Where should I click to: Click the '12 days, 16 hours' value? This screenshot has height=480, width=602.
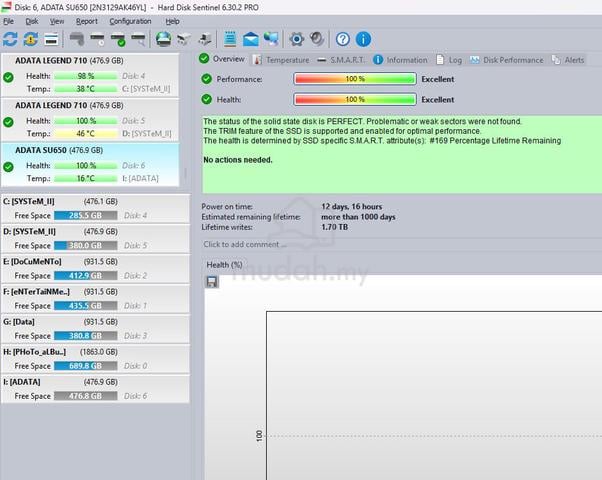352,207
